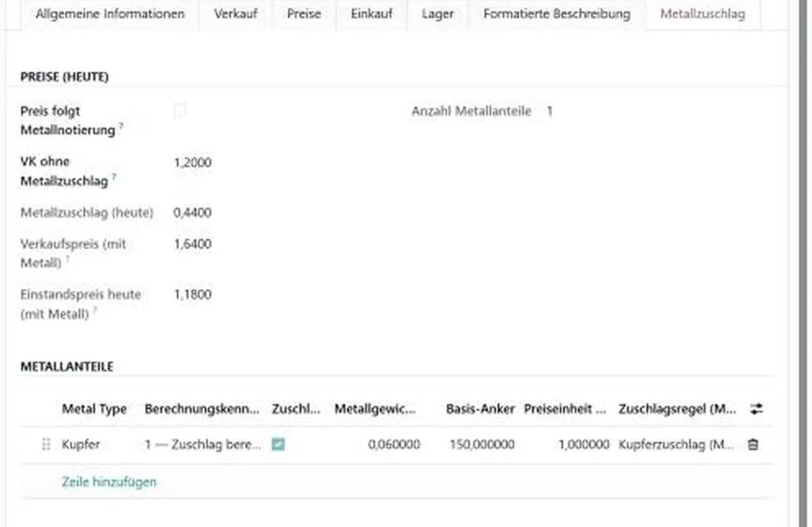
Task: Switch to the Verkauf tab
Action: point(236,14)
